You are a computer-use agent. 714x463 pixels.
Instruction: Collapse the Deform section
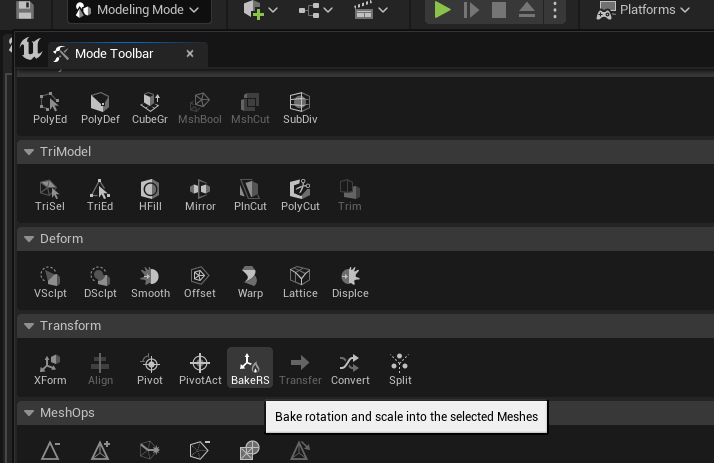(x=29, y=239)
